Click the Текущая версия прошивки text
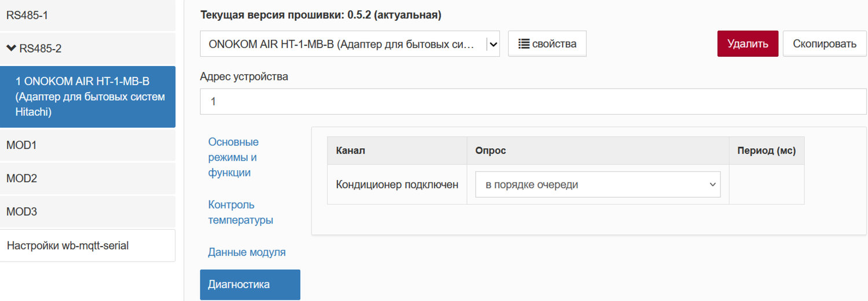Screen dimensions: 868x301 pos(321,16)
